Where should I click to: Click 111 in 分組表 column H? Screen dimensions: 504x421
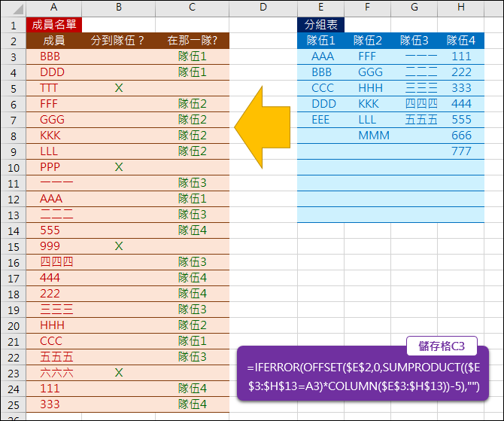click(x=461, y=56)
